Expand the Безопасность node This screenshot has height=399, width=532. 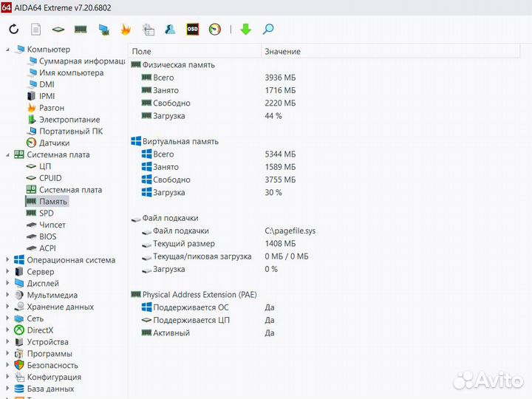pyautogui.click(x=7, y=365)
